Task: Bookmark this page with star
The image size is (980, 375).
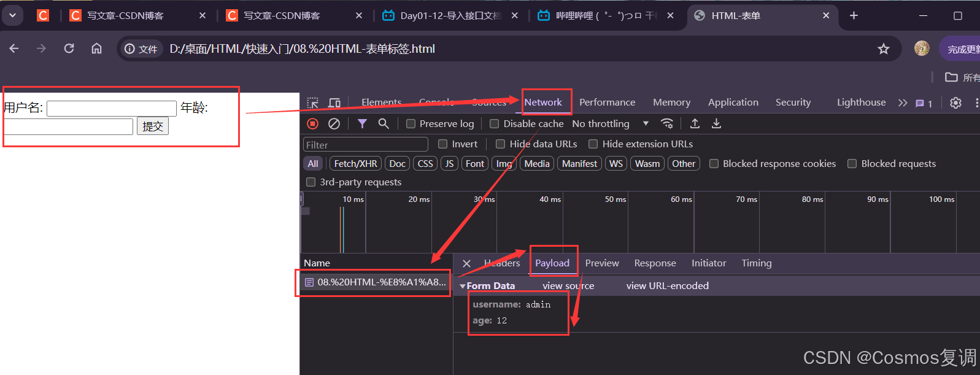Action: click(883, 48)
